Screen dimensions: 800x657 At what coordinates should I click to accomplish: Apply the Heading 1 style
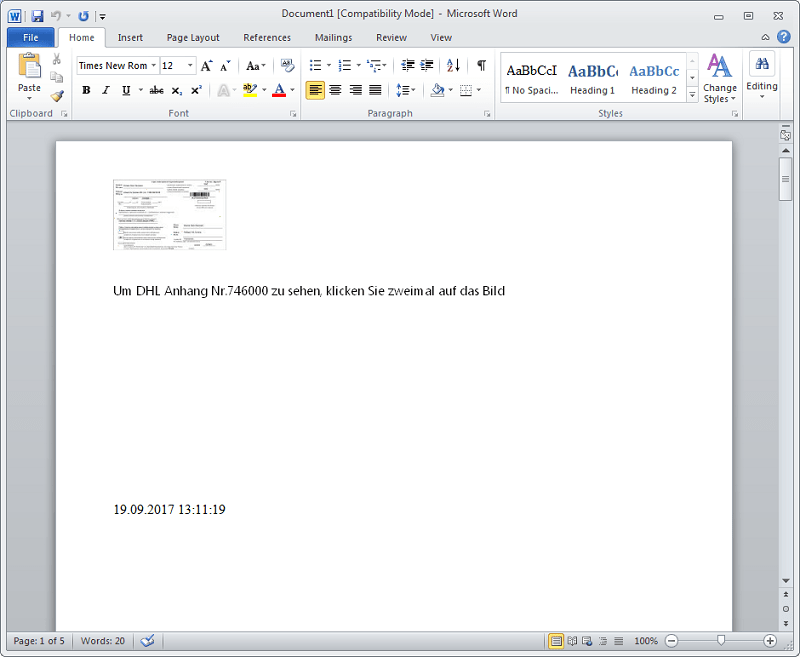pyautogui.click(x=592, y=79)
